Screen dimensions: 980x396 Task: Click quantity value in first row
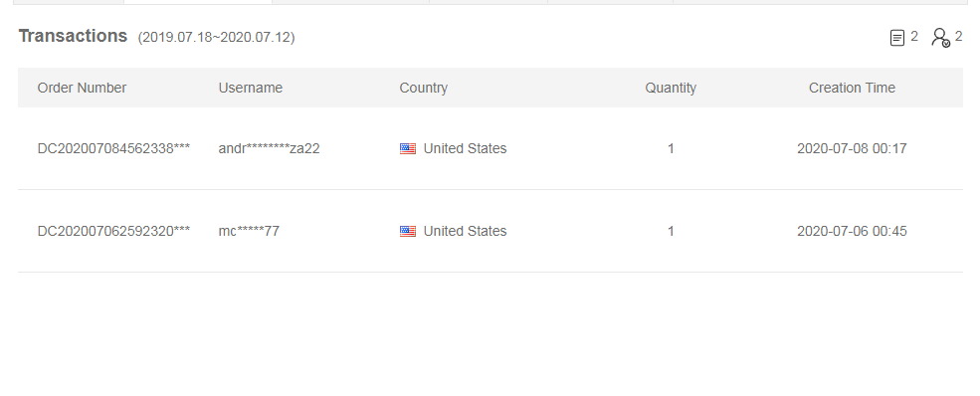671,148
